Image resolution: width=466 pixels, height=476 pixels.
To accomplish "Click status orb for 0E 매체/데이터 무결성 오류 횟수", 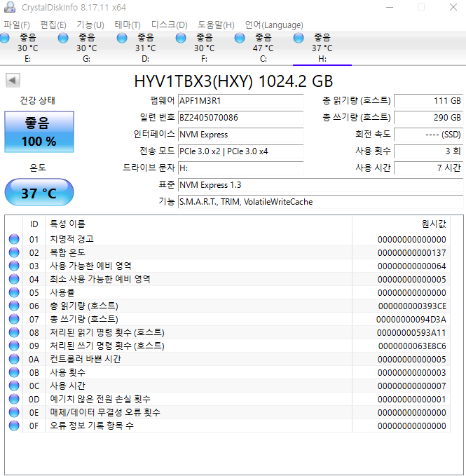I will tap(14, 412).
